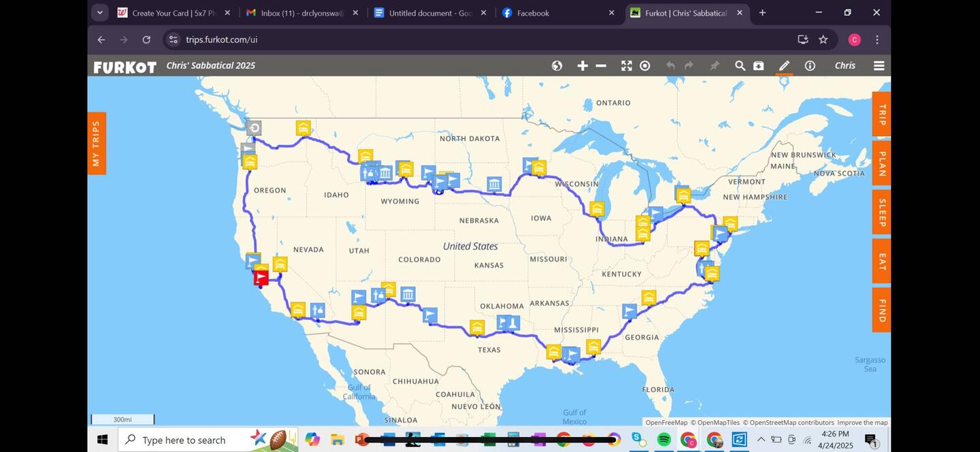Open Spotify from the taskbar
980x452 pixels.
point(664,440)
